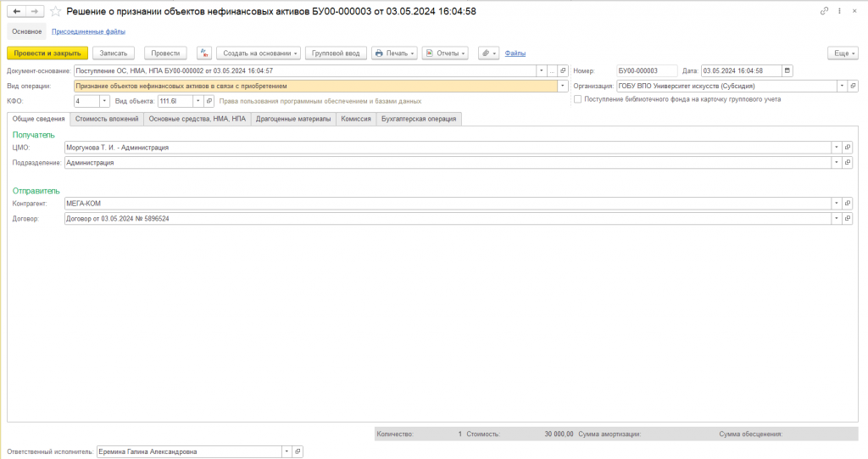Expand the Договор dropdown arrow
This screenshot has width=868, height=459.
pos(837,218)
